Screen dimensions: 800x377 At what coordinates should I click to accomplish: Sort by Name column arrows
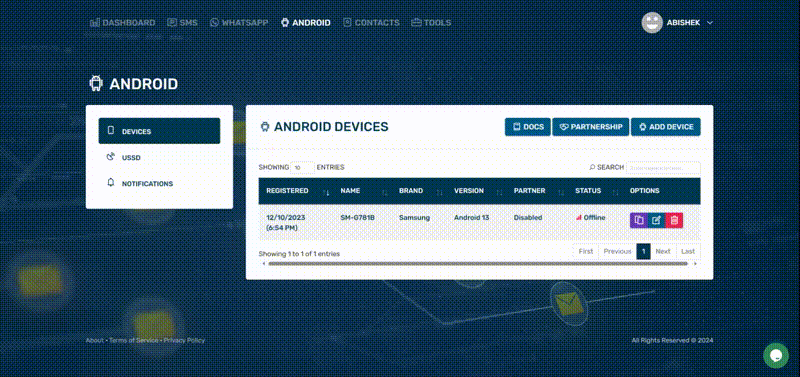pos(385,192)
